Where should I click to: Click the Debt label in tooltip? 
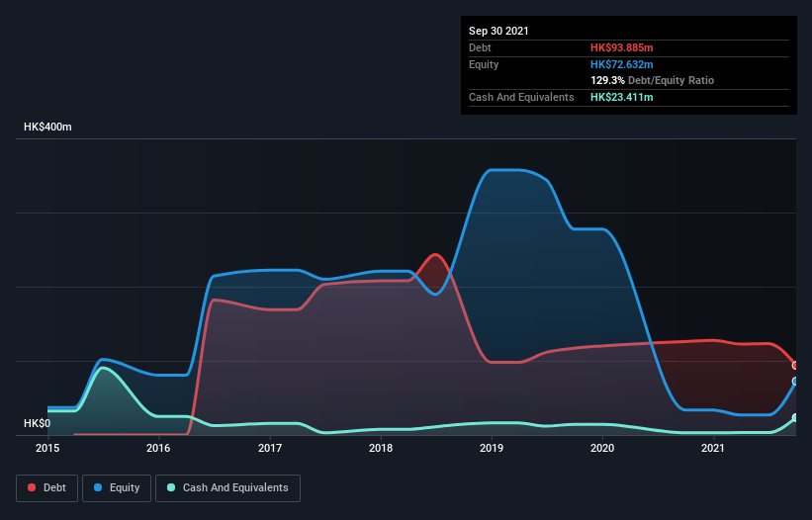tap(480, 47)
